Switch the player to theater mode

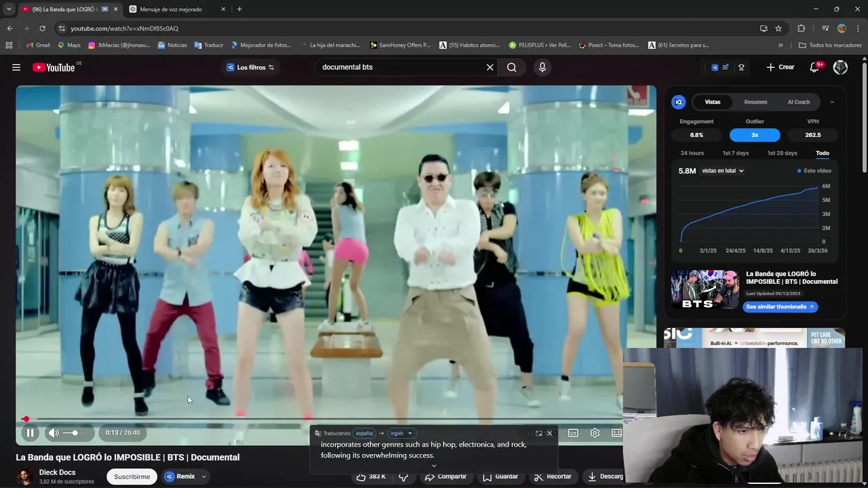[616, 432]
